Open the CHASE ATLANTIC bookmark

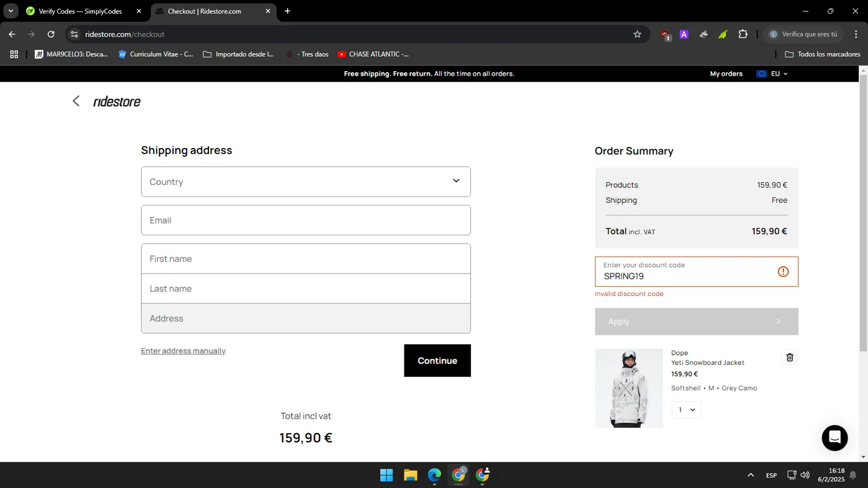tap(373, 54)
